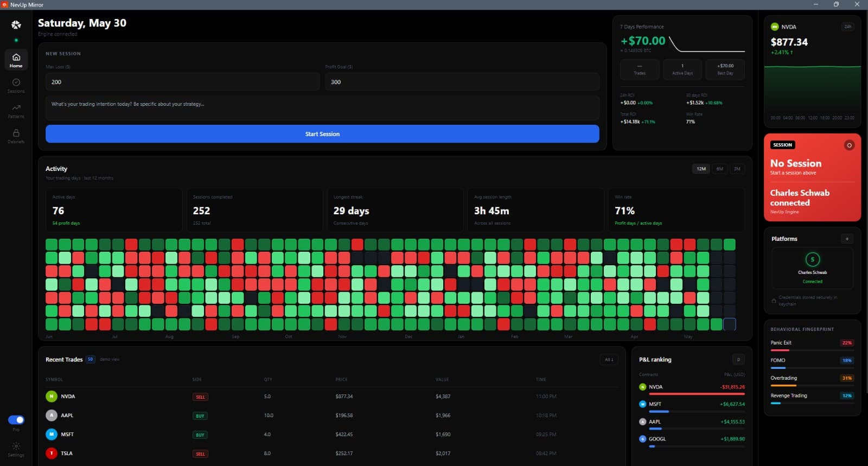This screenshot has width=868, height=466.
Task: Click the Revenge Trading progress bar
Action: point(812,403)
